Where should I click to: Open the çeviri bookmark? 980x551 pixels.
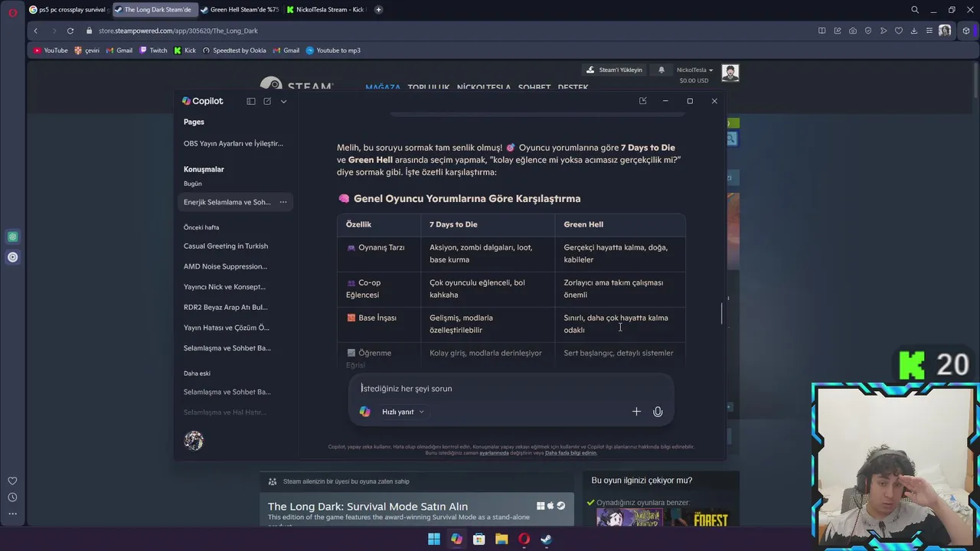point(87,51)
